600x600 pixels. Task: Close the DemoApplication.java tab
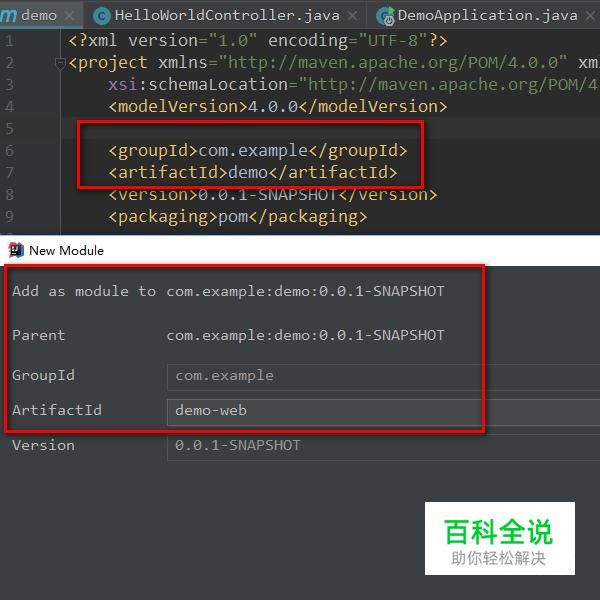point(591,16)
